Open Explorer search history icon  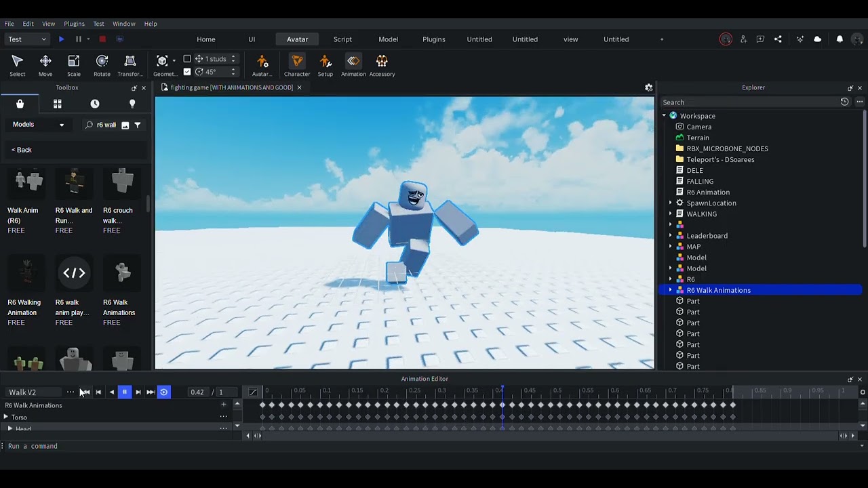(x=844, y=102)
